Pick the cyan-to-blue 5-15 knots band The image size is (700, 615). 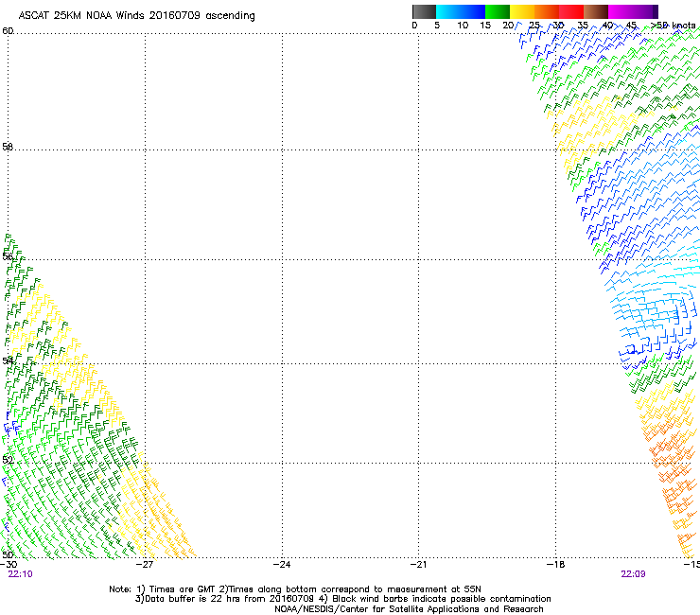461,11
